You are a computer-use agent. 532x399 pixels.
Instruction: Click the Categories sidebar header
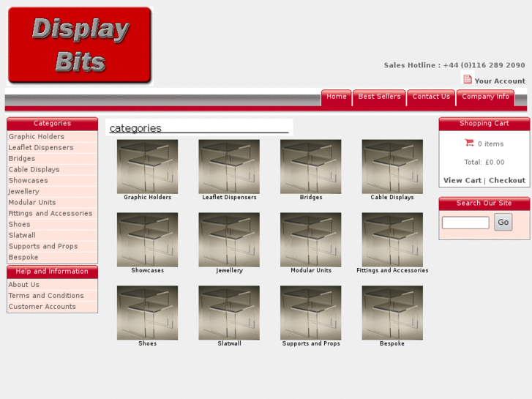(x=52, y=124)
